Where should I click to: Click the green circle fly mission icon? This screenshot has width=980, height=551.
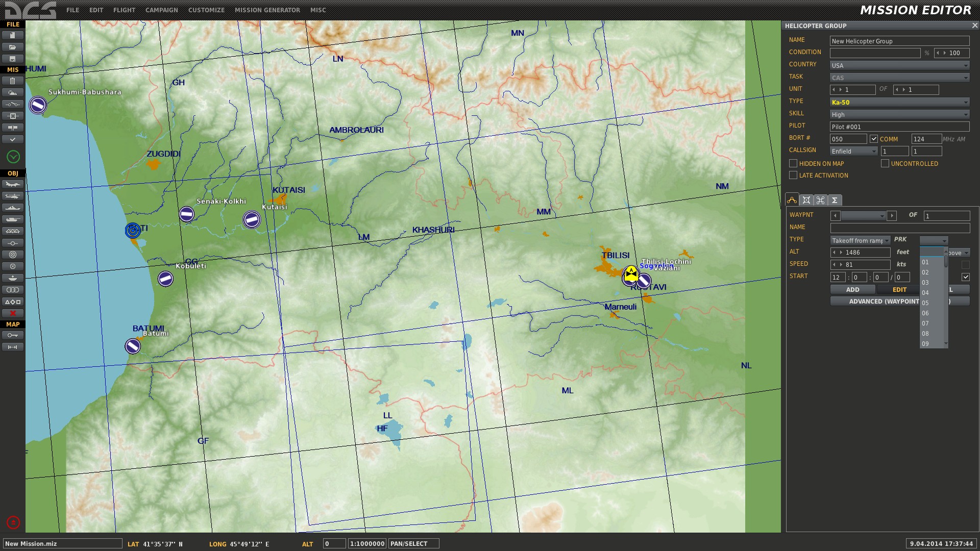[x=13, y=157]
